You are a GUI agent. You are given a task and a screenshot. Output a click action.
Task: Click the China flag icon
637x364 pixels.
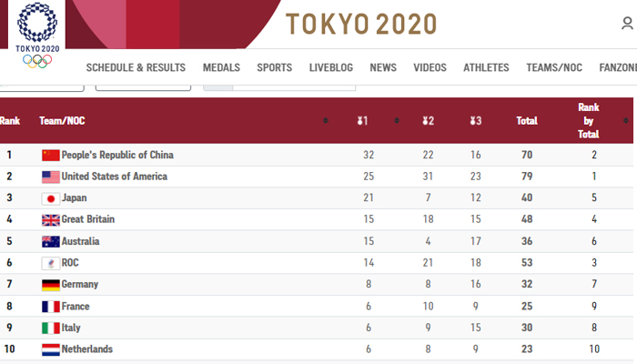(x=51, y=156)
